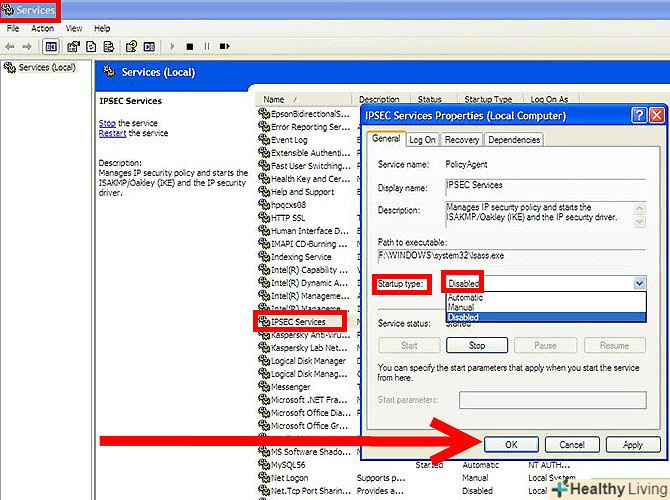Click the Forward arrow toolbar icon
This screenshot has width=670, height=500.
pos(27,47)
